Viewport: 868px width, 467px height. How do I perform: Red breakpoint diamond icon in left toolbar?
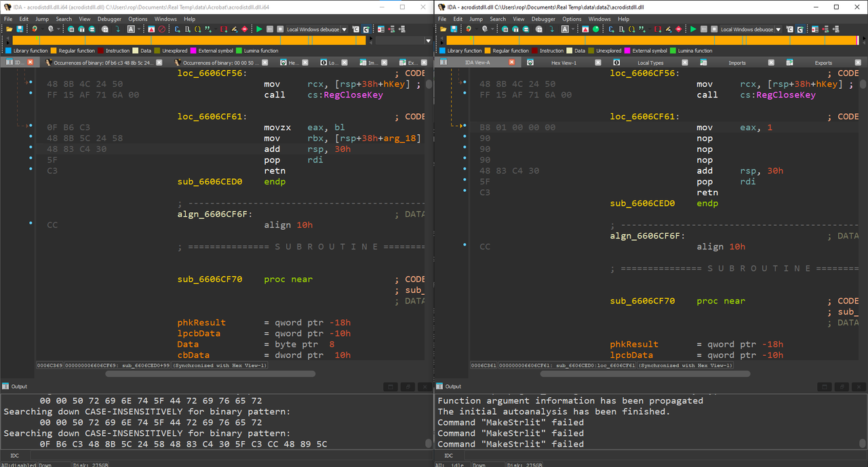pos(244,29)
